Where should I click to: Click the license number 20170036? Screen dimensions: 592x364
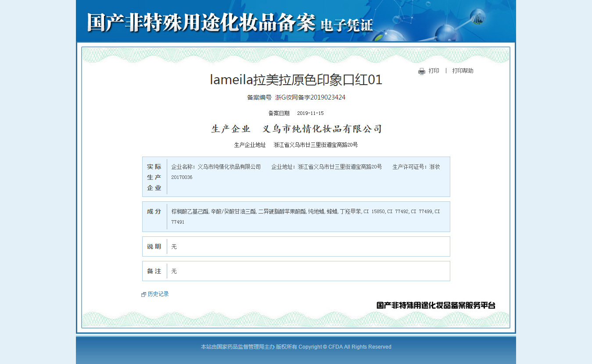click(182, 177)
